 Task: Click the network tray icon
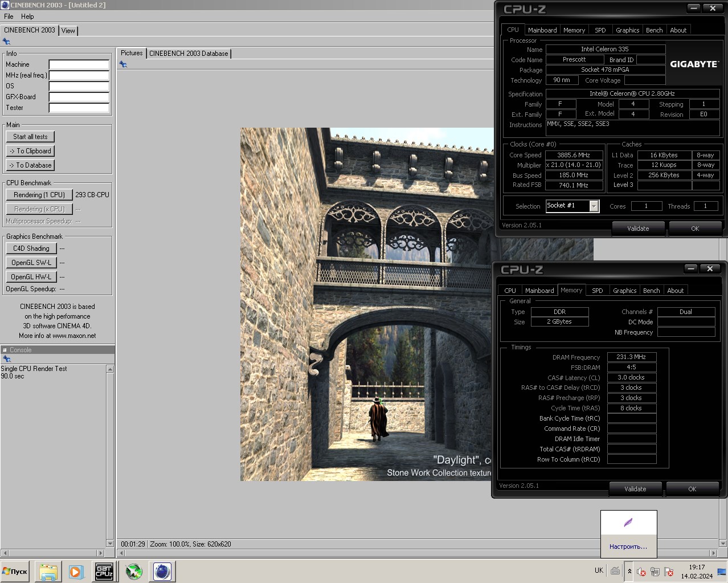655,572
